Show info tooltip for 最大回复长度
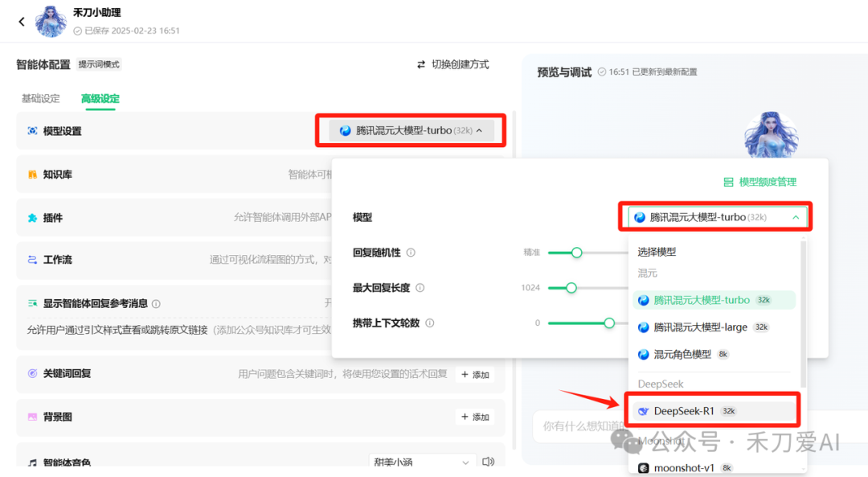 pyautogui.click(x=420, y=287)
